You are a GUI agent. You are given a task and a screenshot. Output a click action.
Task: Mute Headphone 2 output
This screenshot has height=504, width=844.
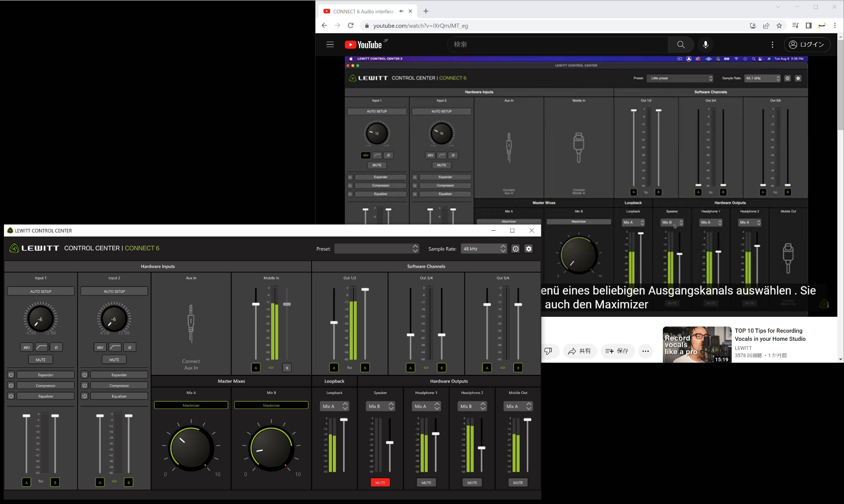(x=472, y=483)
